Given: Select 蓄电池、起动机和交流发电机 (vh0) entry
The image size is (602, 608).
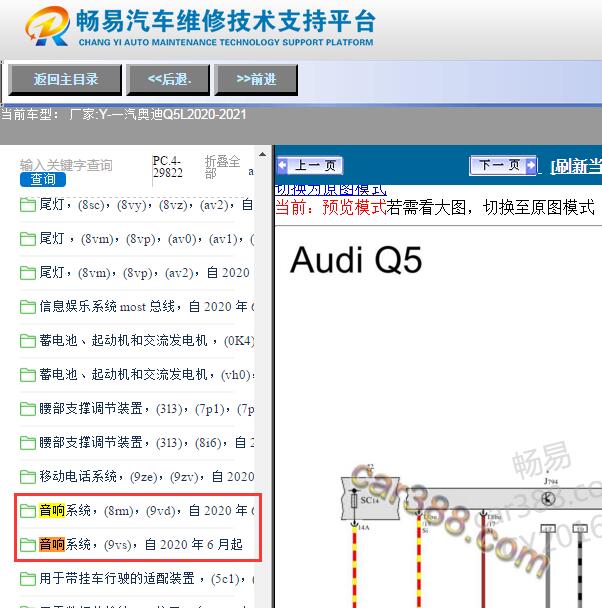Looking at the screenshot, I should pyautogui.click(x=147, y=375).
